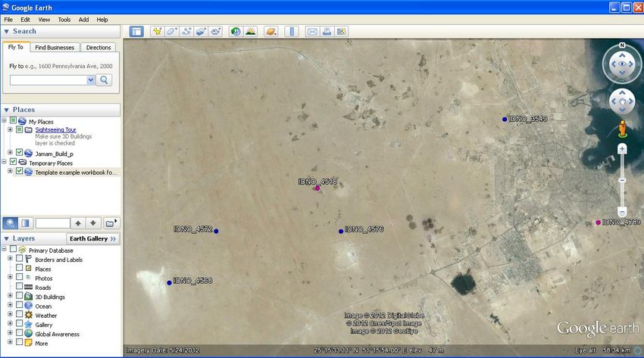The image size is (644, 358).
Task: Click the Email envelope icon
Action: pyautogui.click(x=312, y=32)
